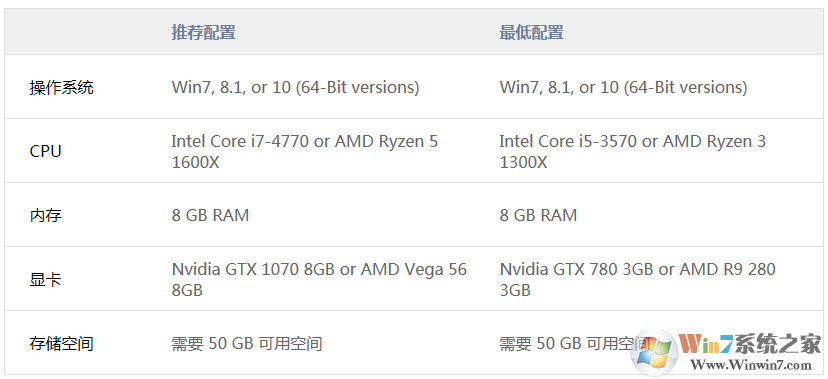Viewport: 828px width, 379px height.
Task: Open the Www.Winwin7.com URL text
Action: pyautogui.click(x=751, y=365)
